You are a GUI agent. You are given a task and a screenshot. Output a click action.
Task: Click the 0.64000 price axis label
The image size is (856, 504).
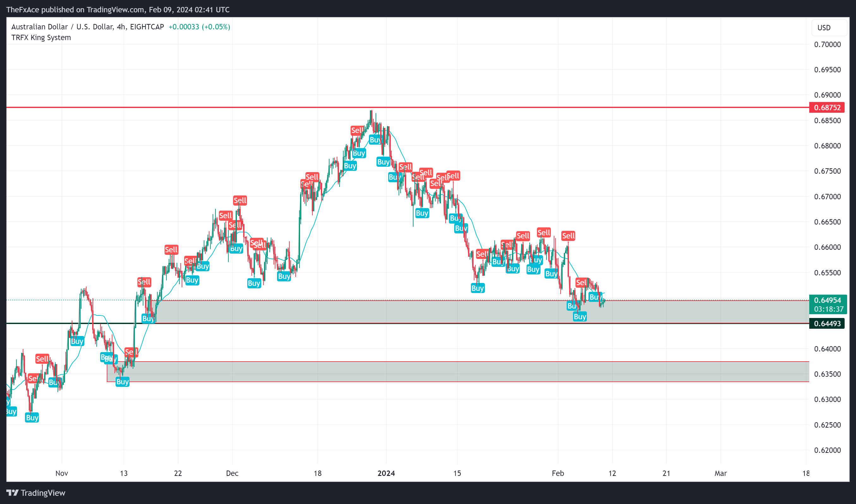pyautogui.click(x=828, y=349)
